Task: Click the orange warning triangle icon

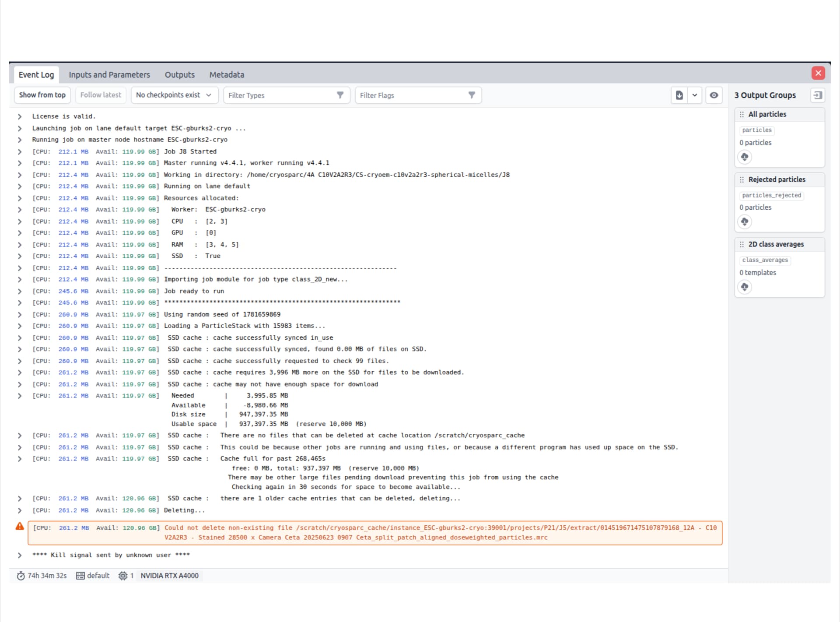Action: coord(20,527)
